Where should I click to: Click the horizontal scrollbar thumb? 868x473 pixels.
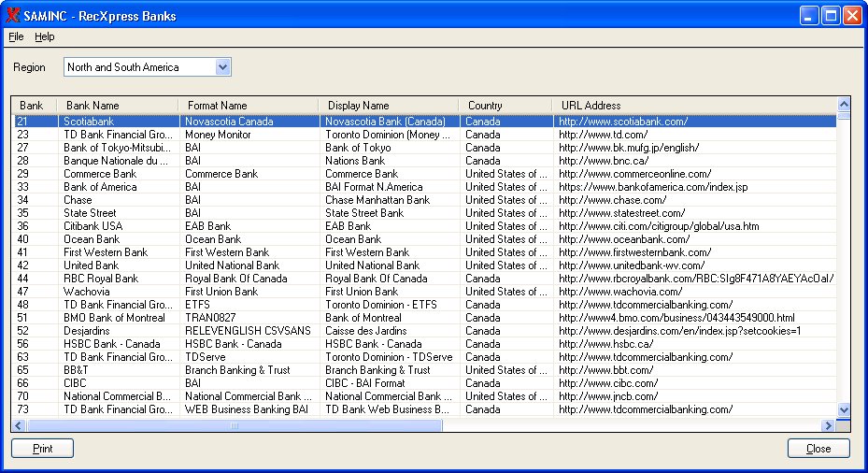[235, 425]
